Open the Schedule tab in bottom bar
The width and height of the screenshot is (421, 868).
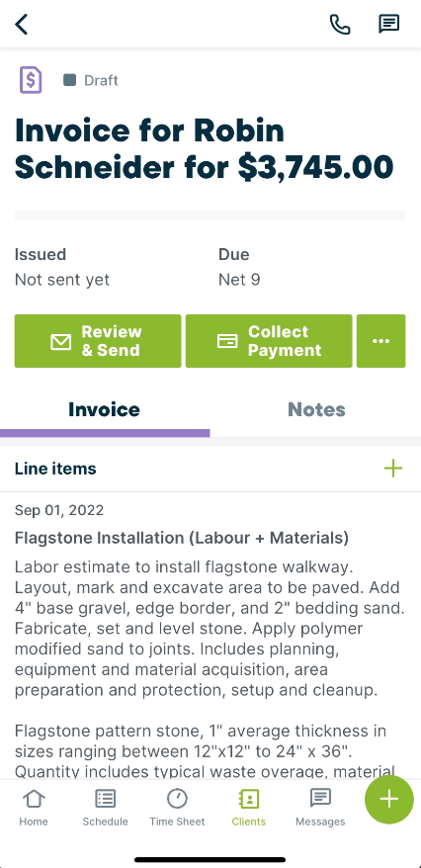[x=105, y=808]
